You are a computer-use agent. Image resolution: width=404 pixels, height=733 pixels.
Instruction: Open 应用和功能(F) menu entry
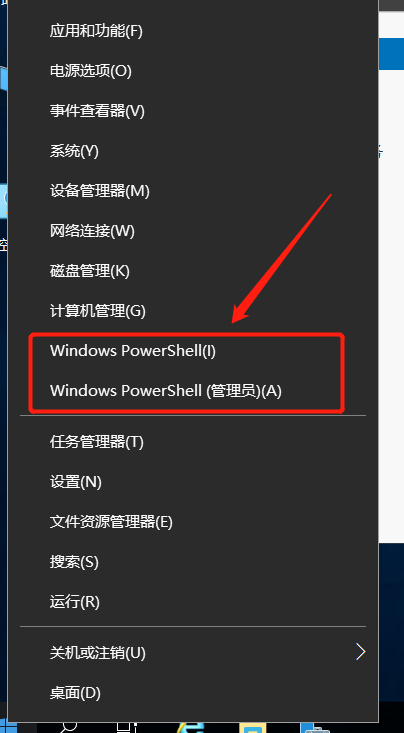point(193,31)
